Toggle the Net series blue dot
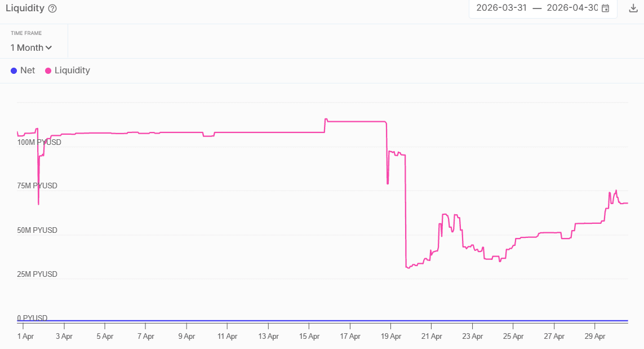 click(14, 70)
